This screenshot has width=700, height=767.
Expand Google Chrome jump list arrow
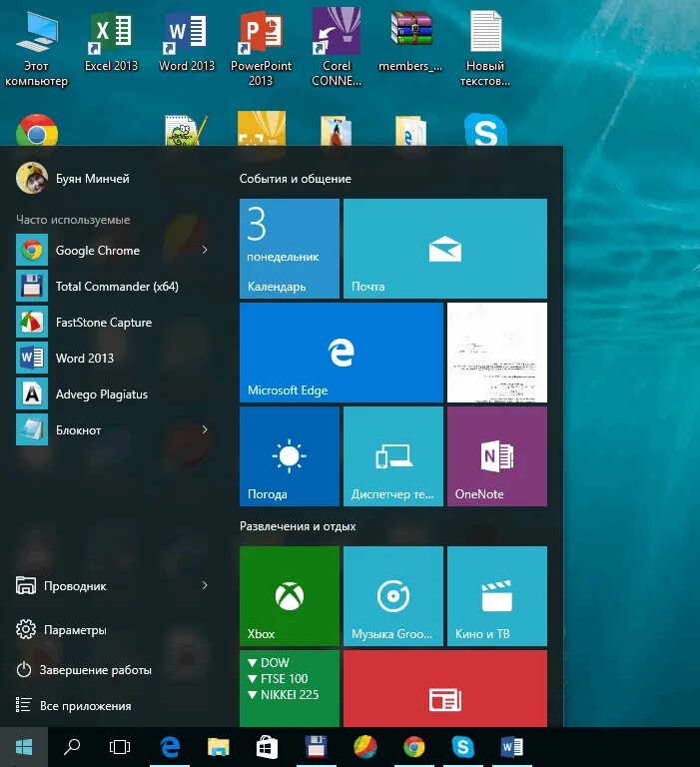205,250
